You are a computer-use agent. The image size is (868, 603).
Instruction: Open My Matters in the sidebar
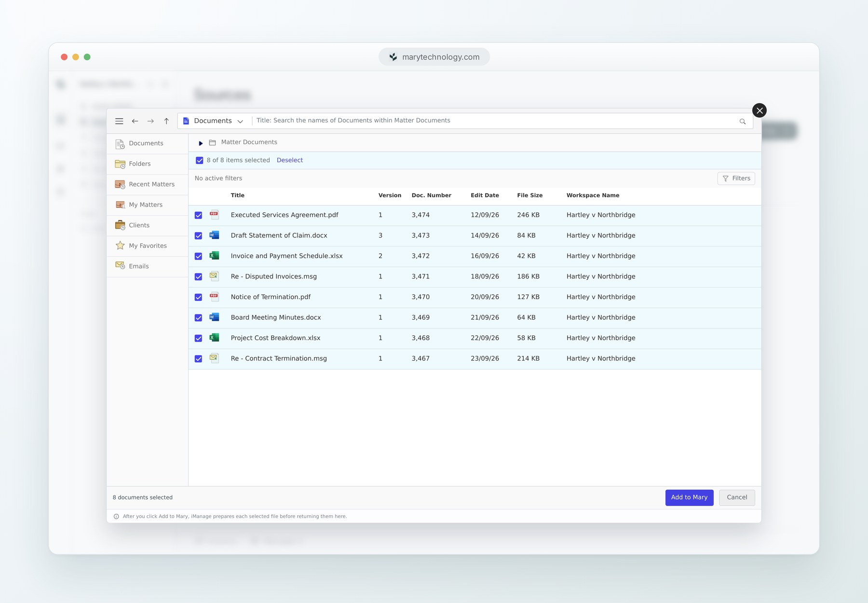click(147, 205)
